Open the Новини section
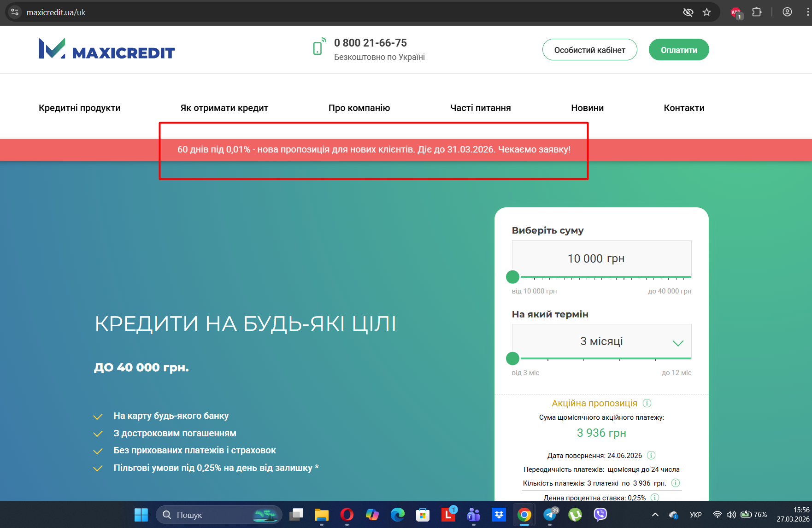The height and width of the screenshot is (528, 812). 588,108
